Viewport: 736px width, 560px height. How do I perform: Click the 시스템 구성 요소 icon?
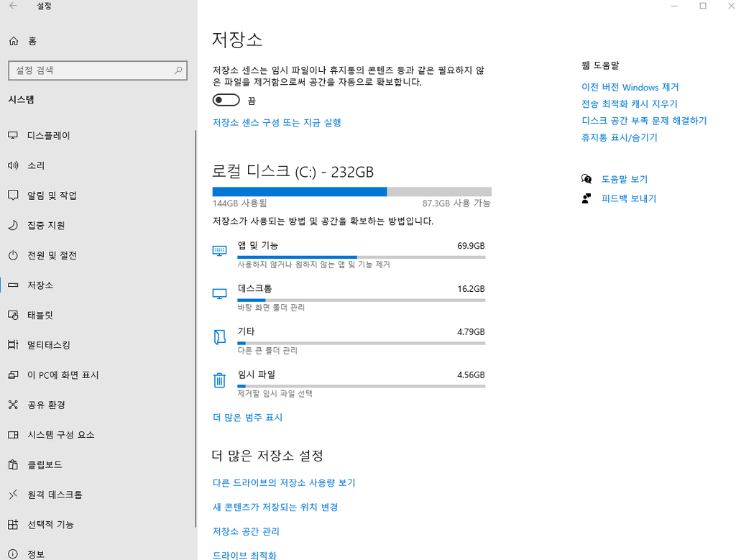13,435
